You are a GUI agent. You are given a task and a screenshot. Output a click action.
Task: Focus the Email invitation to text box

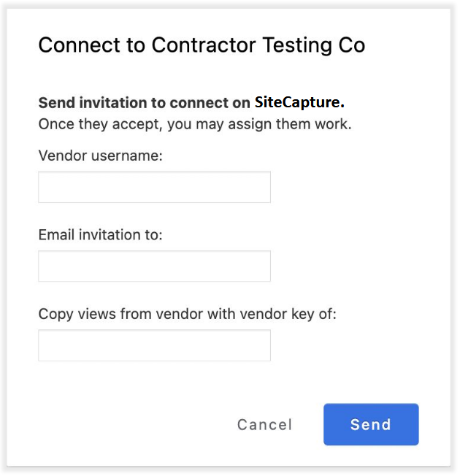[154, 266]
